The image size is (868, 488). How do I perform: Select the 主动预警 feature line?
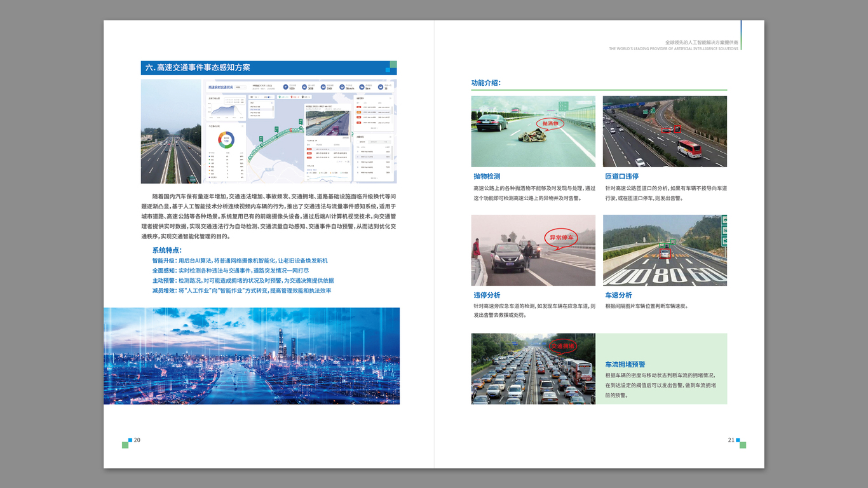(243, 280)
